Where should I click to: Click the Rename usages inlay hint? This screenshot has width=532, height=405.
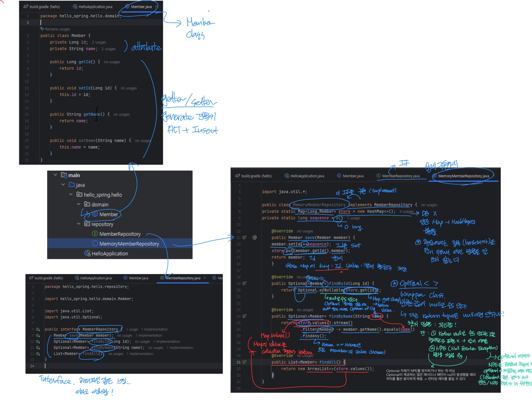(x=57, y=29)
